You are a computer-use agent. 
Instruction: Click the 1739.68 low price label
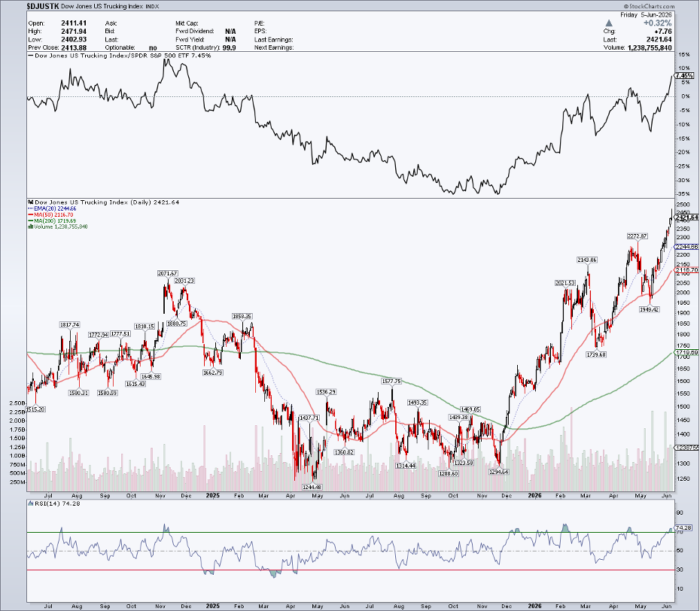pos(596,354)
